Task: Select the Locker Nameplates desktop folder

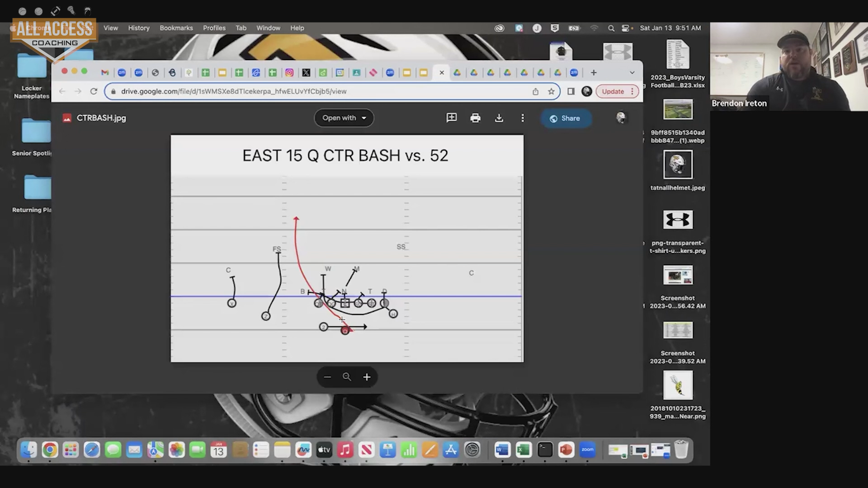Action: click(32, 76)
